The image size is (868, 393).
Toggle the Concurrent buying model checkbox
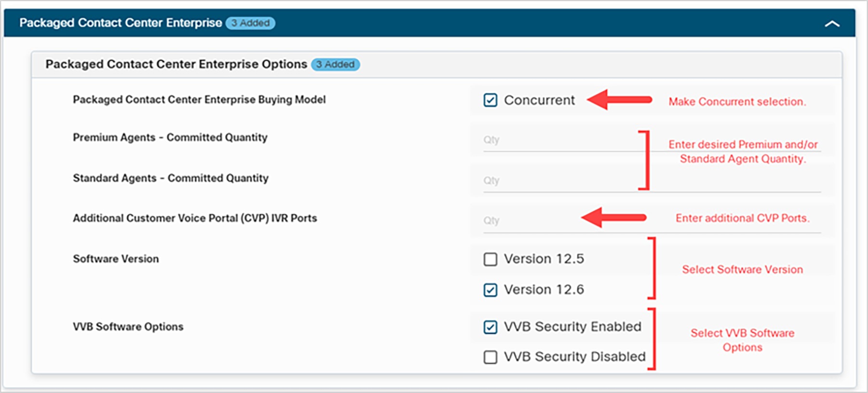[x=490, y=100]
